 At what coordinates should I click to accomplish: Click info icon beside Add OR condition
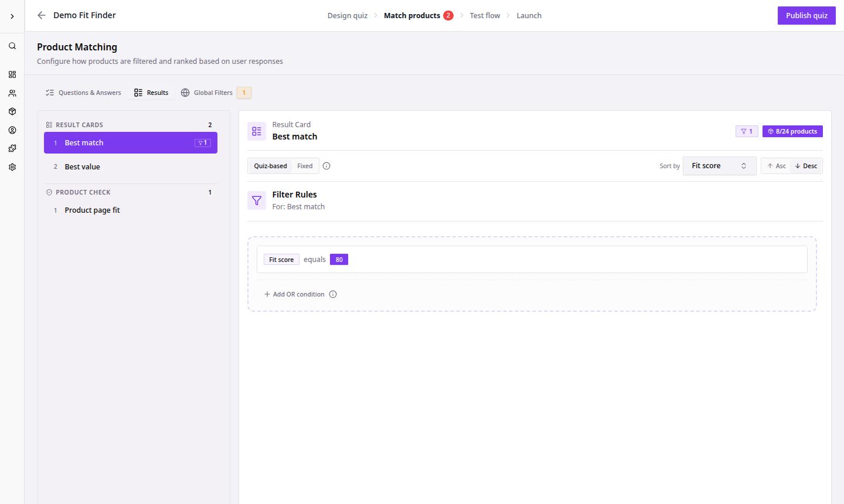(333, 294)
